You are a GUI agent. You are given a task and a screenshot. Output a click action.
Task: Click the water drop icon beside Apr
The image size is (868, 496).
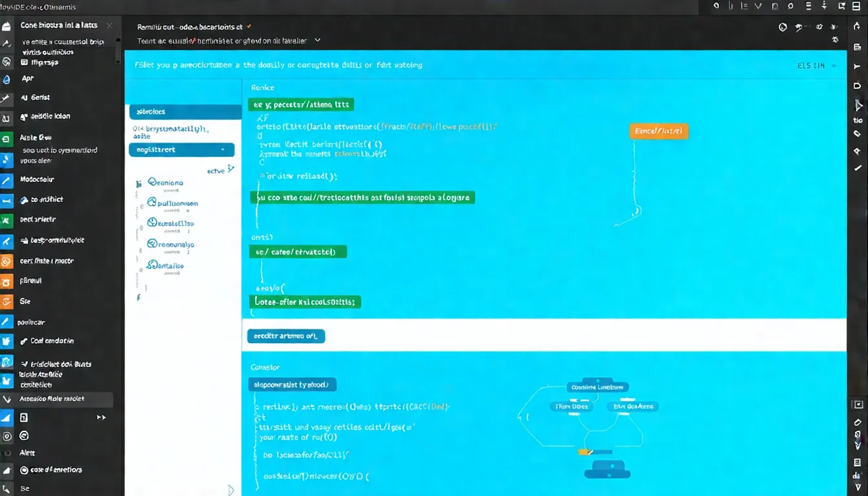click(x=6, y=79)
